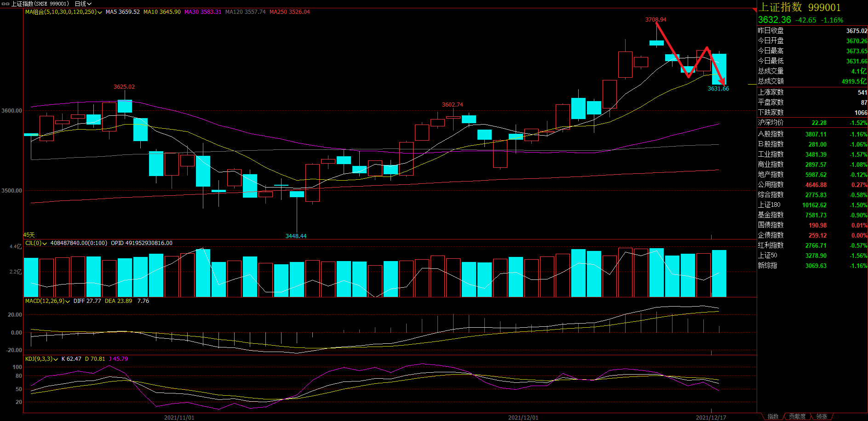Click the MA250 value label in legend
The height and width of the screenshot is (421, 868).
pyautogui.click(x=290, y=12)
